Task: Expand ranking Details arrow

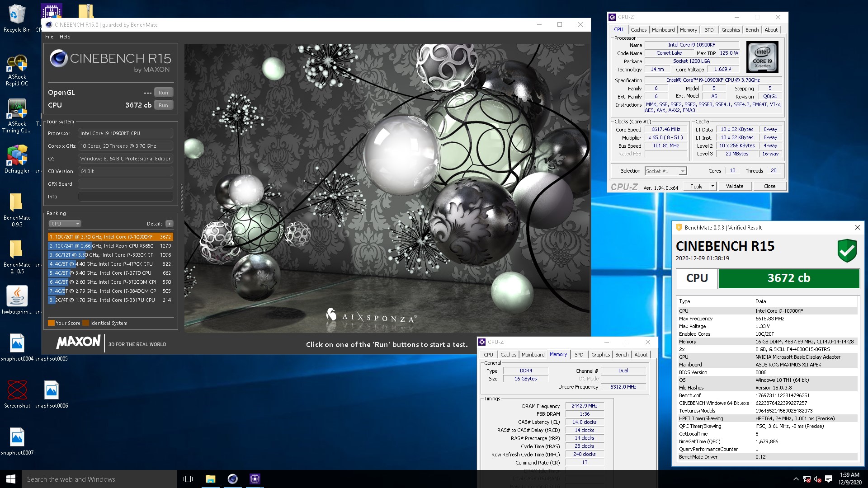Action: [x=170, y=224]
